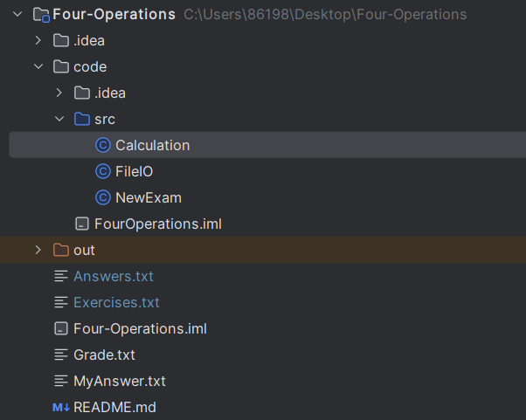Image resolution: width=526 pixels, height=420 pixels.
Task: Expand the .idea folder inside code
Action: point(59,93)
